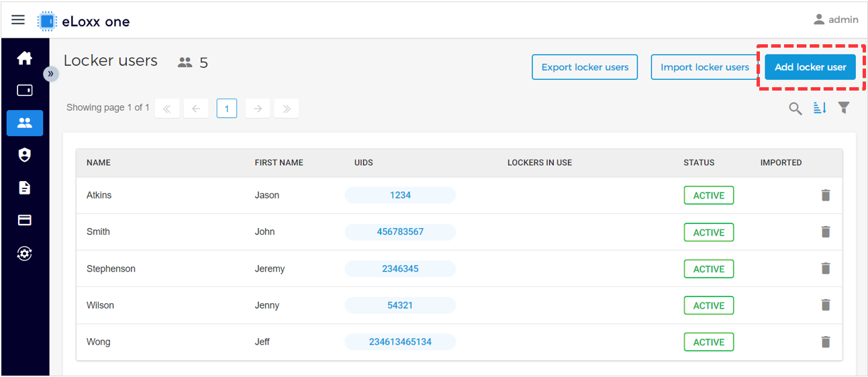
Task: Click the eLoxx one logo
Action: (x=84, y=21)
